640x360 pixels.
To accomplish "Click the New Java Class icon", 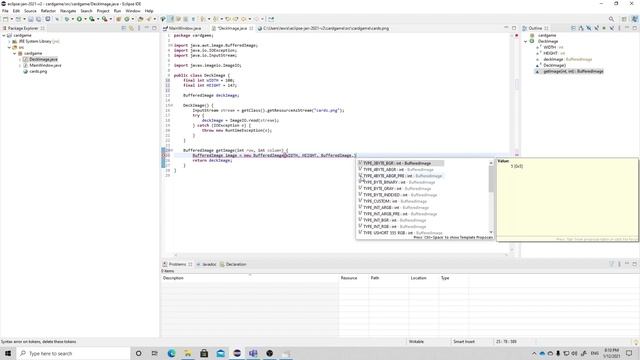I will pyautogui.click(x=127, y=19).
